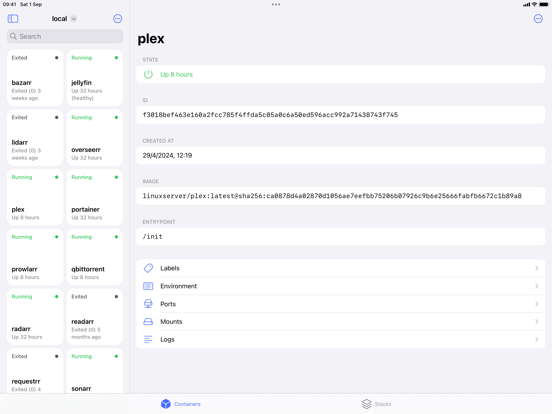Click the green status dot on overseerr card

[116, 117]
